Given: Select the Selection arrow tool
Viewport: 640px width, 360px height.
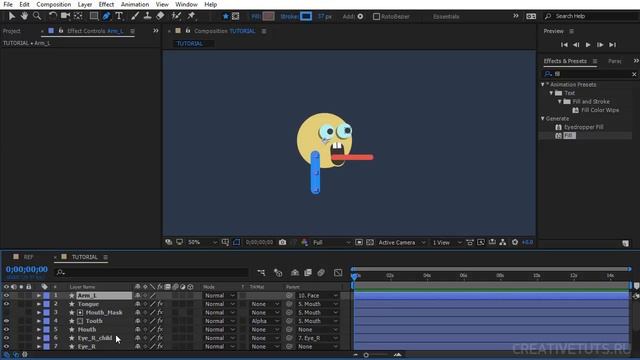Looking at the screenshot, I should pos(11,16).
